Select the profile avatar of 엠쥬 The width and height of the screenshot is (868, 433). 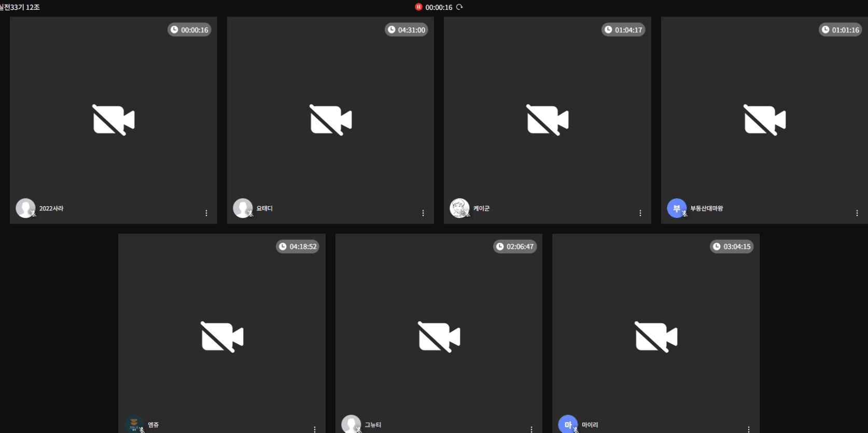[x=134, y=424]
